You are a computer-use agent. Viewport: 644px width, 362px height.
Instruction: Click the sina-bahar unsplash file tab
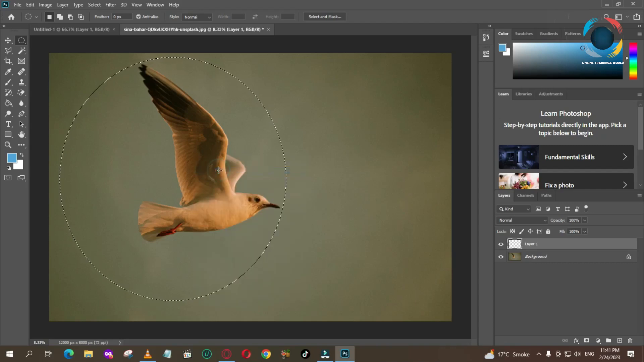(x=194, y=29)
